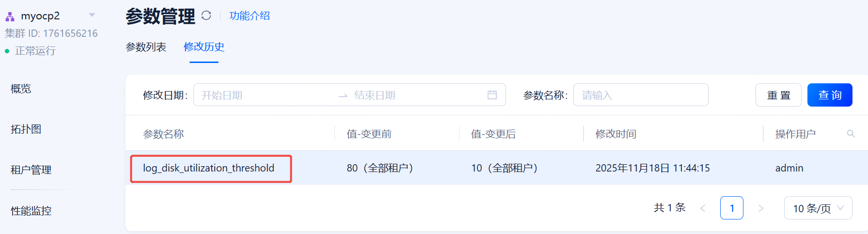Open the 功能介绍 link
This screenshot has height=234, width=868.
(x=250, y=16)
